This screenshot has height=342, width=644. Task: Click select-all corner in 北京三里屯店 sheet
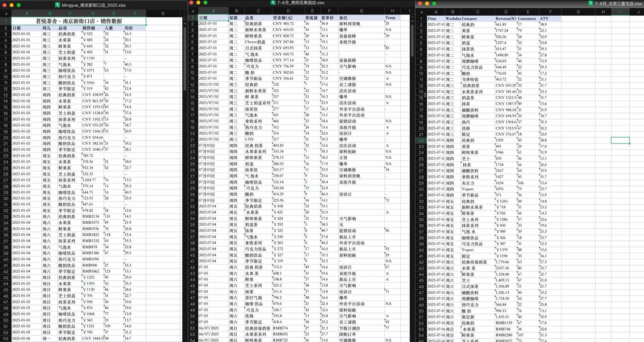point(421,12)
